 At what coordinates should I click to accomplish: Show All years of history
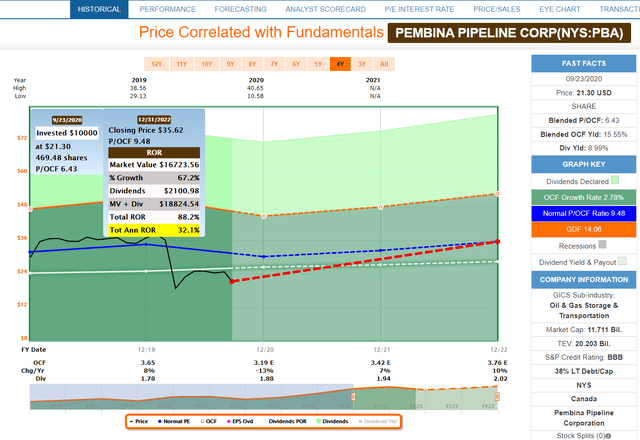384,64
